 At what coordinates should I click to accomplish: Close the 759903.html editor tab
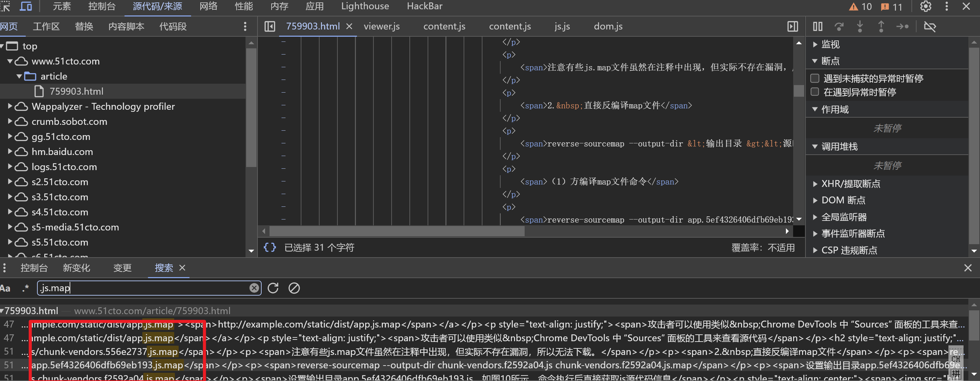(x=349, y=26)
